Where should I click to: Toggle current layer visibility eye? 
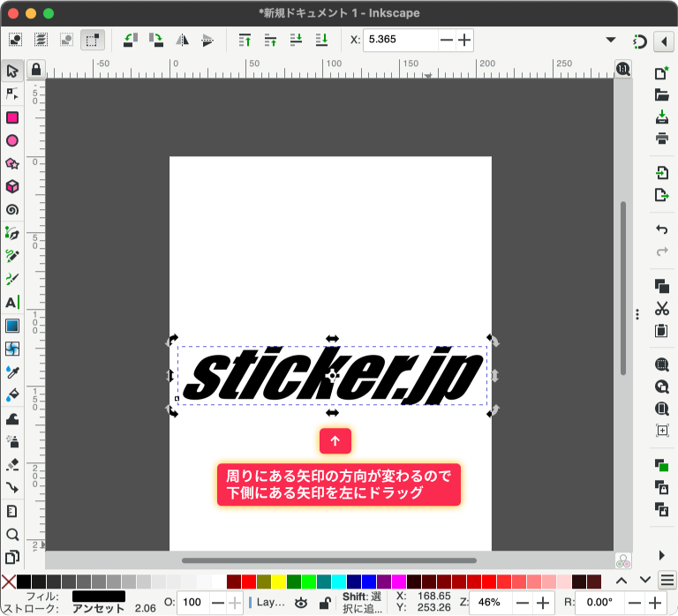pyautogui.click(x=301, y=603)
